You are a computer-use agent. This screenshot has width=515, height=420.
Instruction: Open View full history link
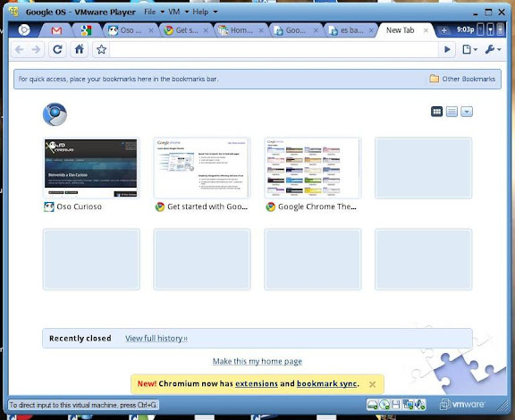[x=156, y=338]
